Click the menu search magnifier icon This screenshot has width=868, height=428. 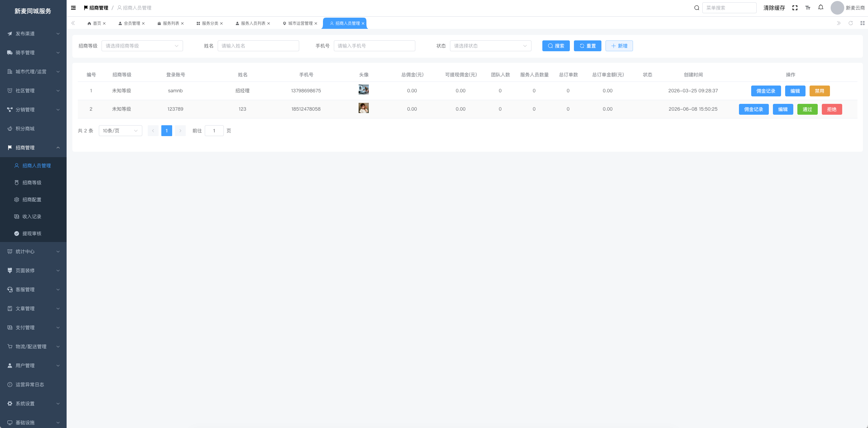(x=697, y=8)
